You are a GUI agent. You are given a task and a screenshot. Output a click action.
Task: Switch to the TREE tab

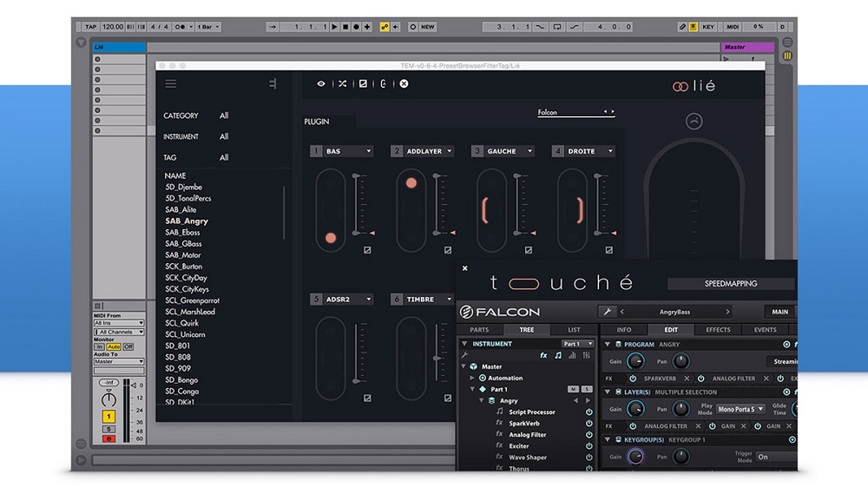coord(527,330)
